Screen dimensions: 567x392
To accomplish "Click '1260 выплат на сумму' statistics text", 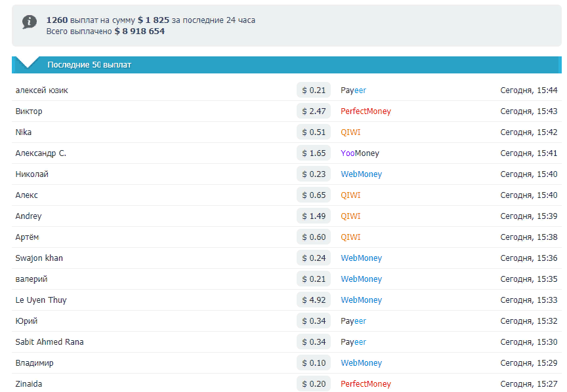I will (91, 20).
